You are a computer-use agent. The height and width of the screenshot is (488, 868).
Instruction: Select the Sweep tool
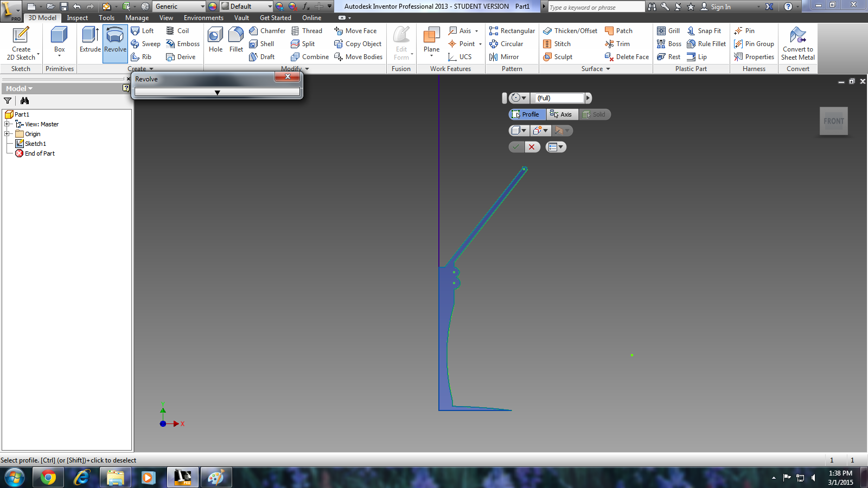point(145,44)
